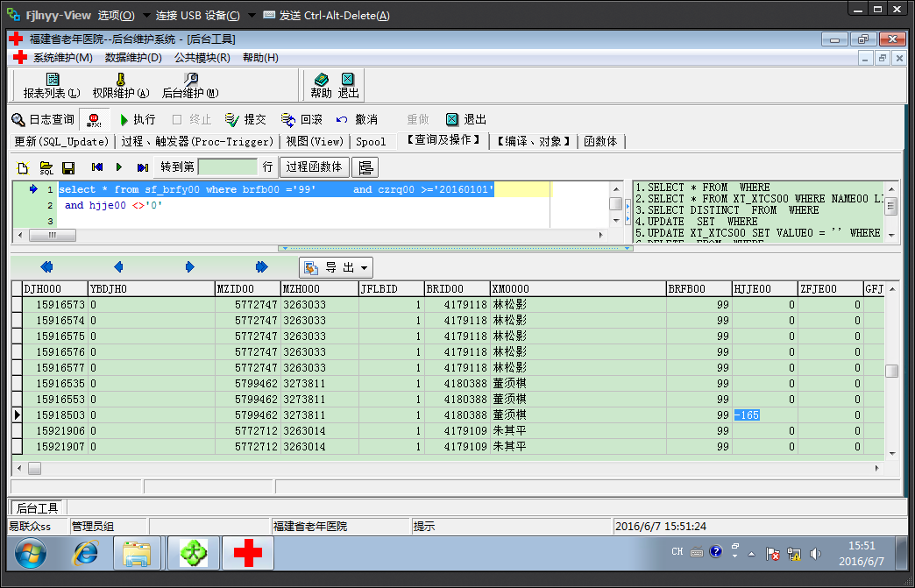Click the 转到第 row number input field
Screen dimensions: 915x588
pyautogui.click(x=228, y=167)
